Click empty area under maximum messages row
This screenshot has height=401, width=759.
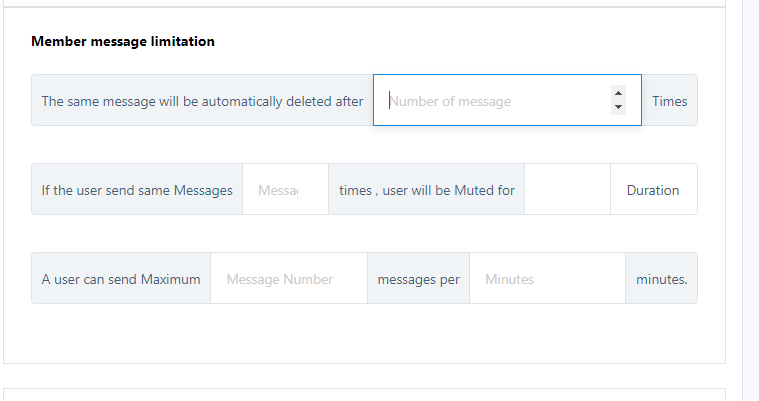tap(364, 333)
